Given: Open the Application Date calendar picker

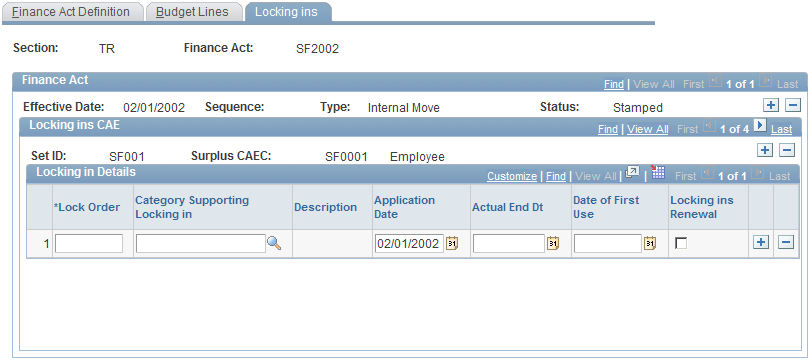Looking at the screenshot, I should tap(452, 243).
